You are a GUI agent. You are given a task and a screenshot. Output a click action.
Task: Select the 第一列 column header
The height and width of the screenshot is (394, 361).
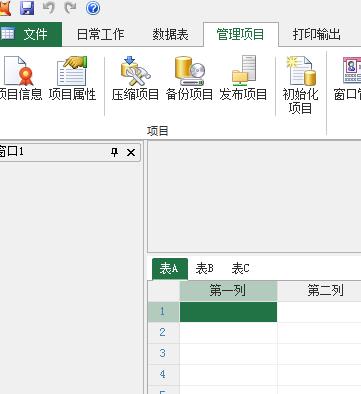point(228,291)
